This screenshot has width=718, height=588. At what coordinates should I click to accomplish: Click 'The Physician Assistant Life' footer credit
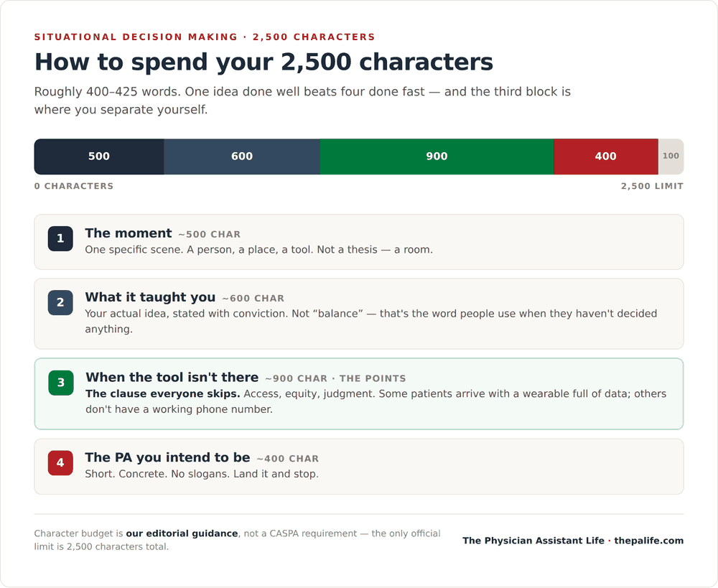(533, 541)
